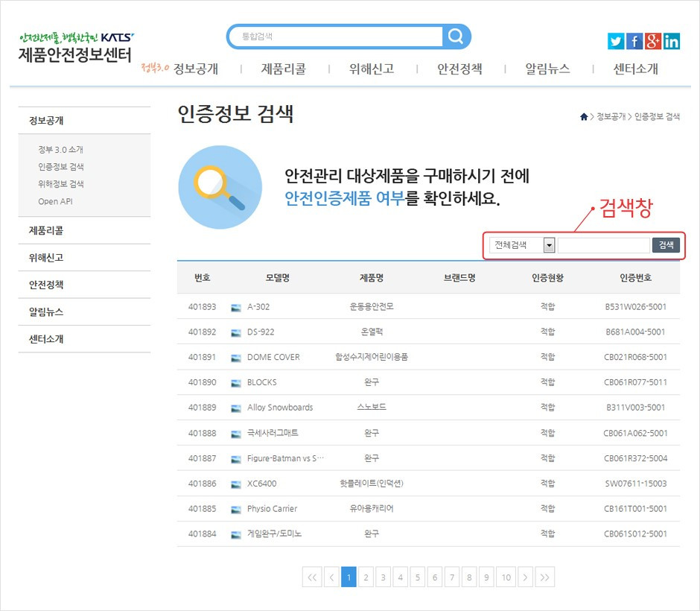Open 안전정책 in top navigation

(x=459, y=69)
